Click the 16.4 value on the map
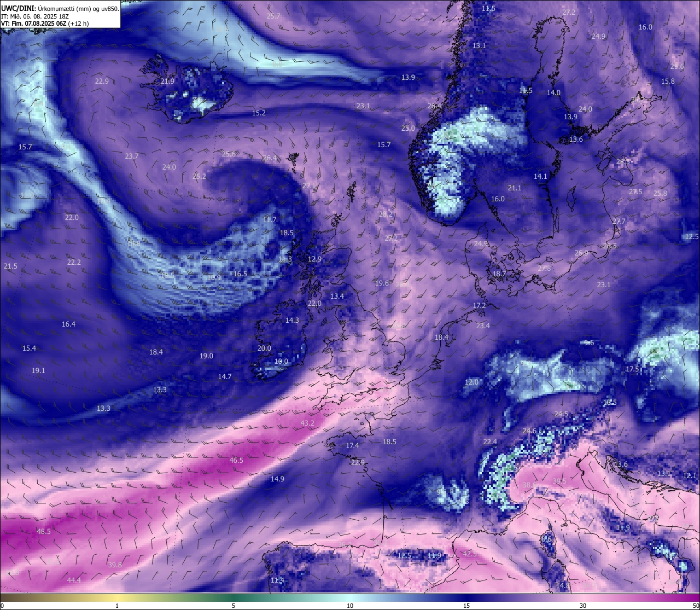This screenshot has width=700, height=610. (68, 324)
